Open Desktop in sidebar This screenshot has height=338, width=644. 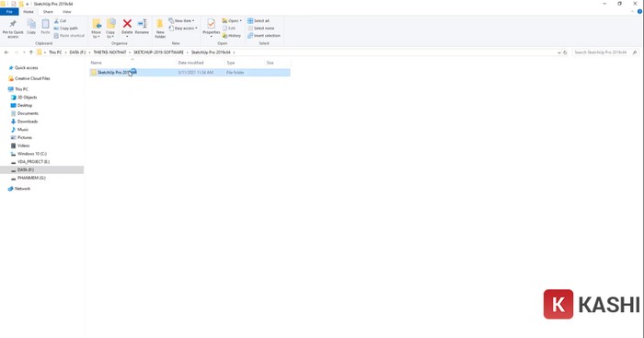click(x=25, y=105)
